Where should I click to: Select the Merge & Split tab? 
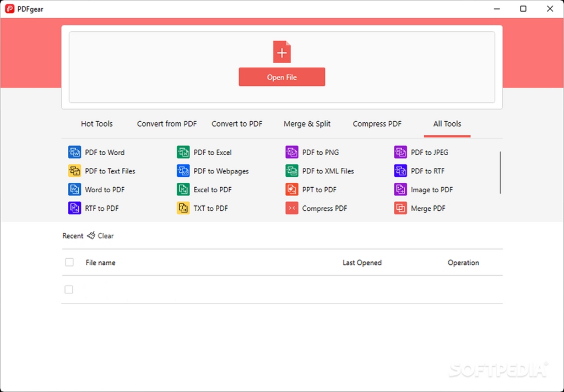[x=307, y=124]
